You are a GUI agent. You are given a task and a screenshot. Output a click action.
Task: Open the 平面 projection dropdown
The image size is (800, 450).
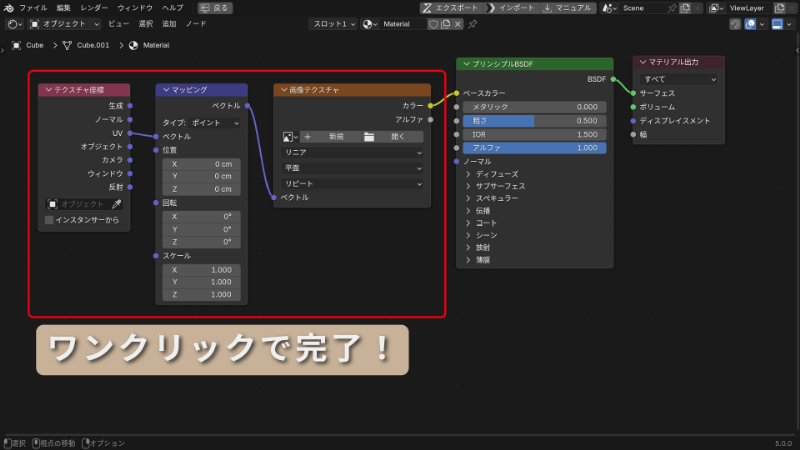(352, 168)
